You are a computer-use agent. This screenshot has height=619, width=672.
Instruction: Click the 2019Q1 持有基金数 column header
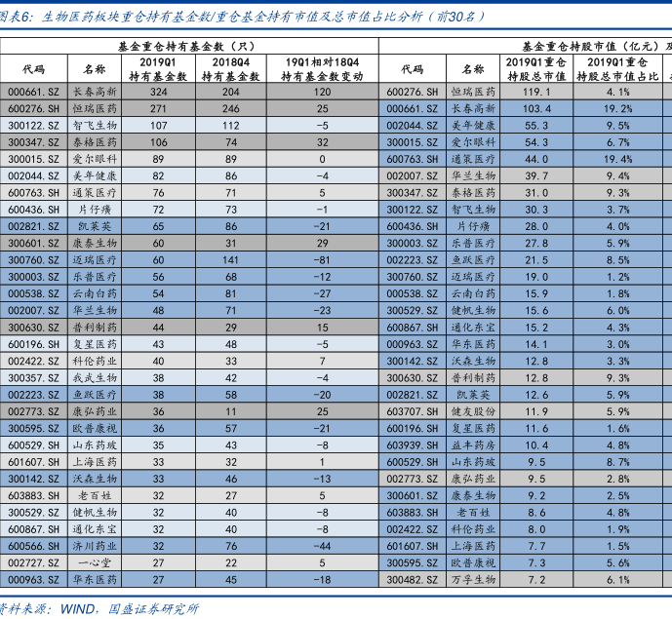(159, 68)
